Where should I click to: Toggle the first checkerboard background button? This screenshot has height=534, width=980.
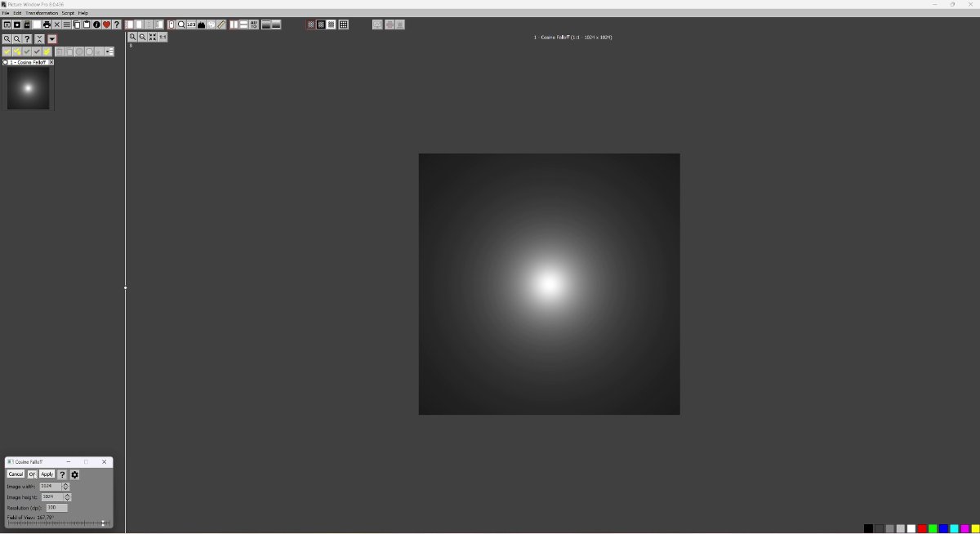[311, 24]
